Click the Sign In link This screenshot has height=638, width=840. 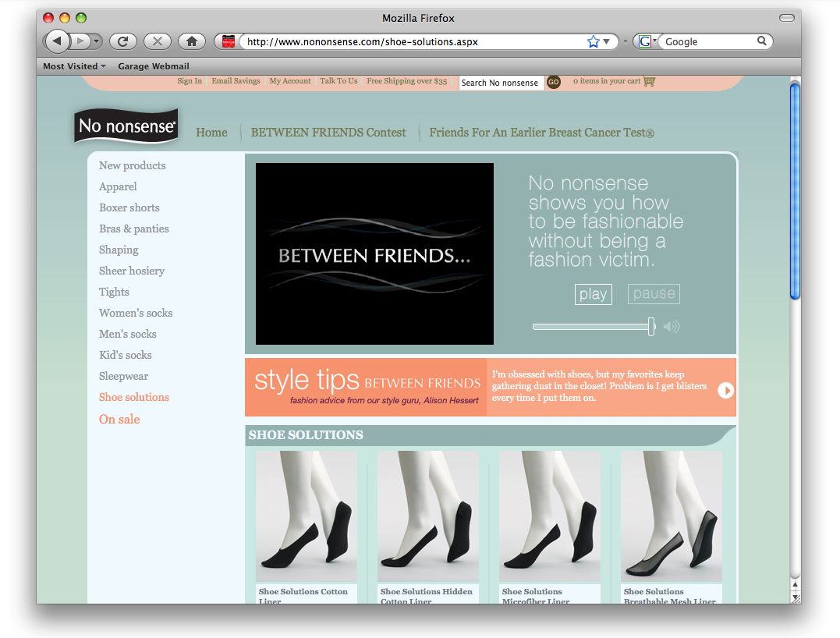pos(190,81)
